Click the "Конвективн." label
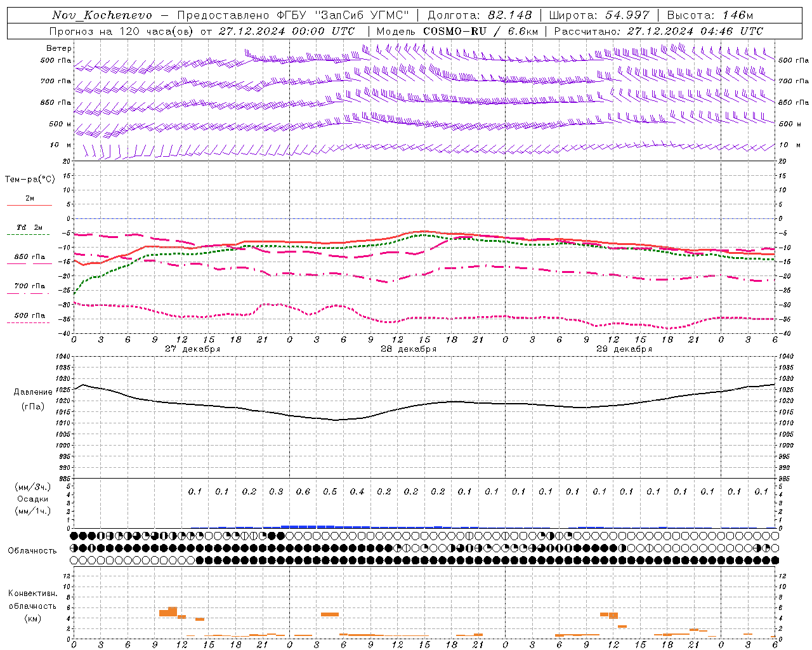The width and height of the screenshot is (812, 650). pyautogui.click(x=32, y=594)
